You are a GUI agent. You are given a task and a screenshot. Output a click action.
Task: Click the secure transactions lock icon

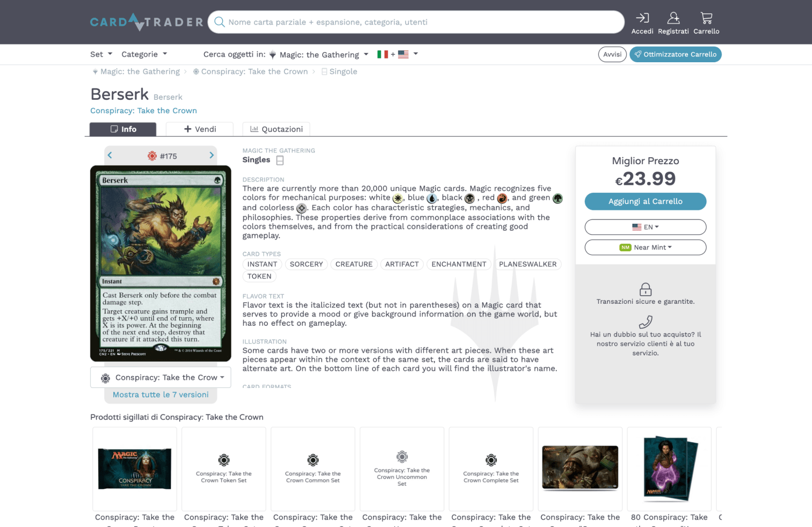[x=646, y=289]
